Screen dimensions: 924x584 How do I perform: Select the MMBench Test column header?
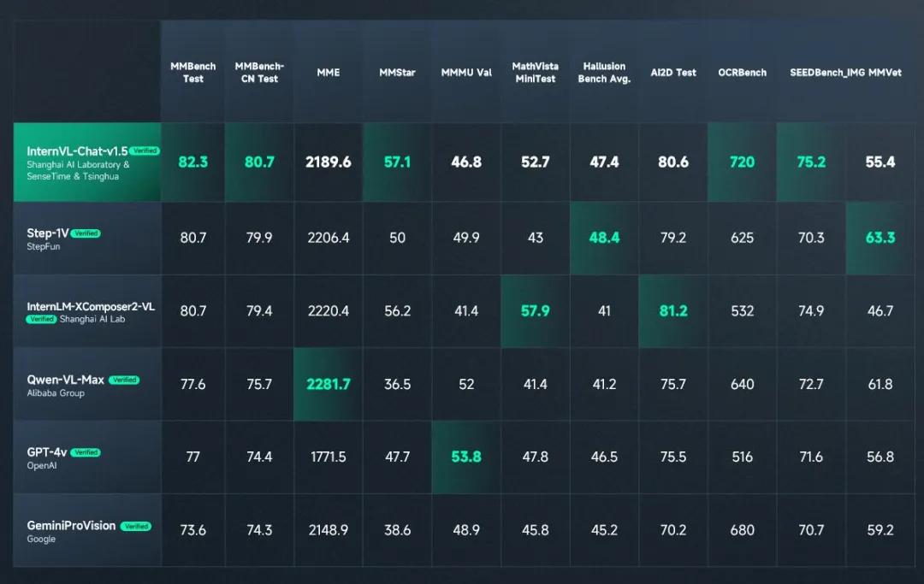click(192, 73)
